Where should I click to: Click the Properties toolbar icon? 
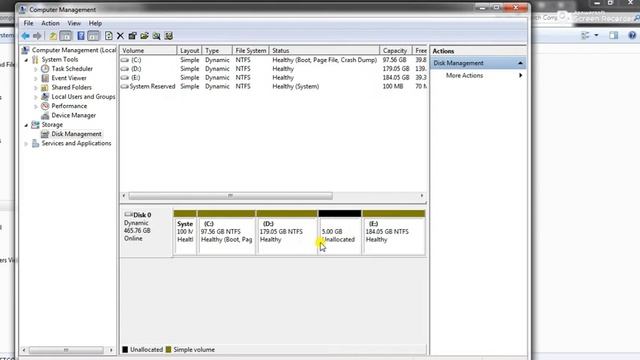(132, 36)
